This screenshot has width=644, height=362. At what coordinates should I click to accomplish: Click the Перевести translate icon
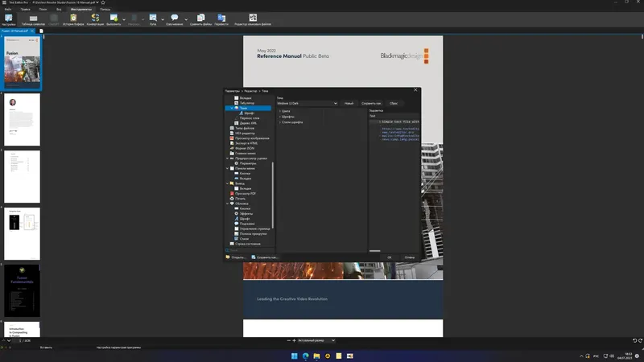tap(221, 19)
